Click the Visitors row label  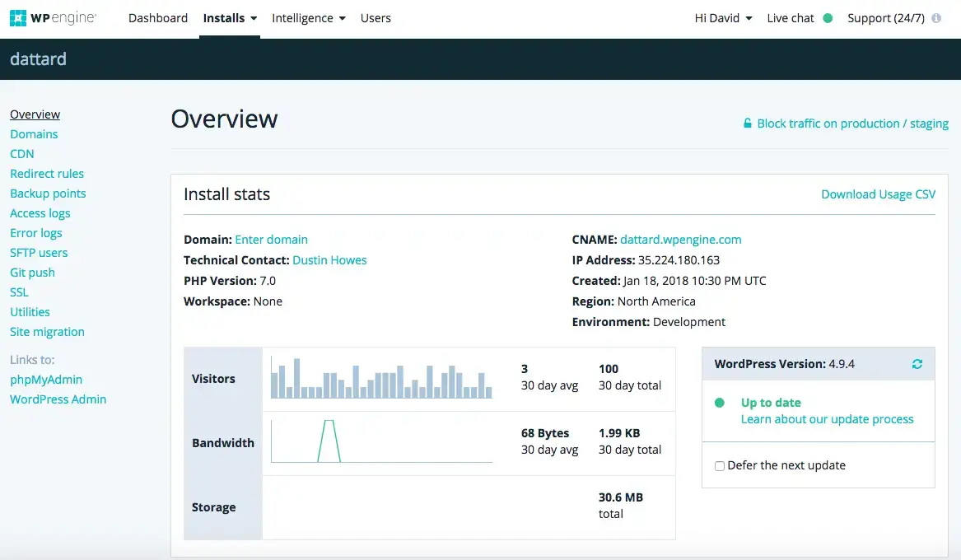[213, 379]
